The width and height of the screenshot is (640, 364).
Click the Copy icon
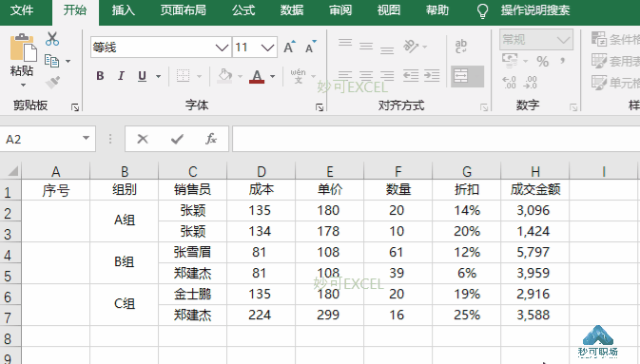(x=52, y=61)
